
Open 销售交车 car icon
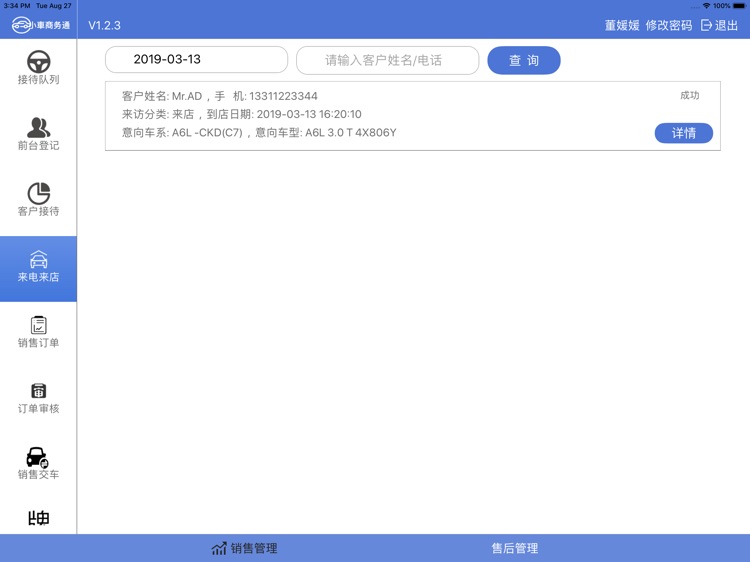37,457
